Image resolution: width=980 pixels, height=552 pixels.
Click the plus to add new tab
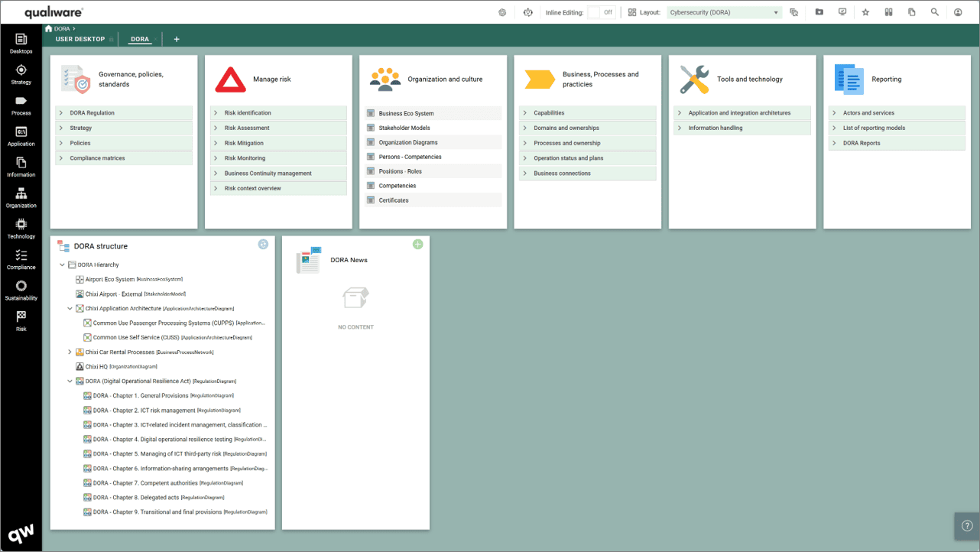point(177,39)
